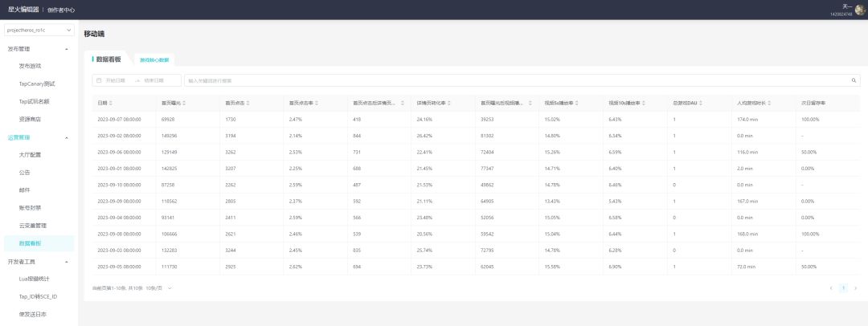The height and width of the screenshot is (326, 868).
Task: Collapse the 发布管理 section arrow
Action: click(67, 49)
